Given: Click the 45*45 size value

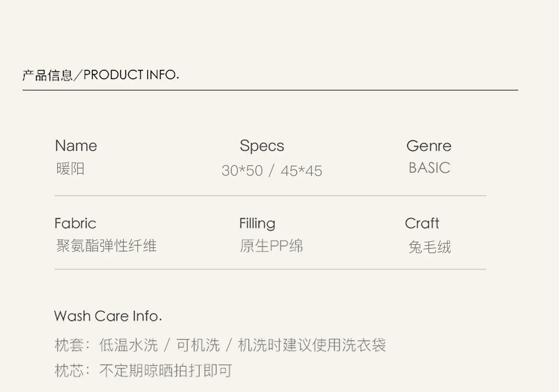Looking at the screenshot, I should [301, 171].
